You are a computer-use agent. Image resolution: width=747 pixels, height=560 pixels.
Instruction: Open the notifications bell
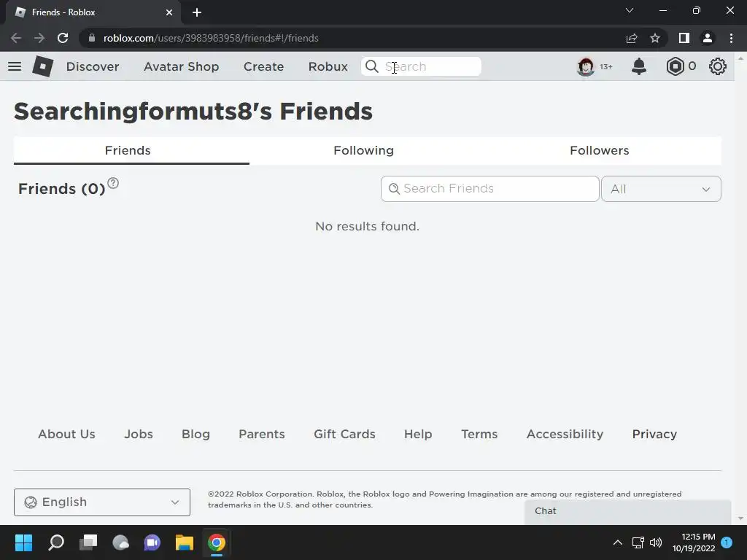click(x=639, y=66)
